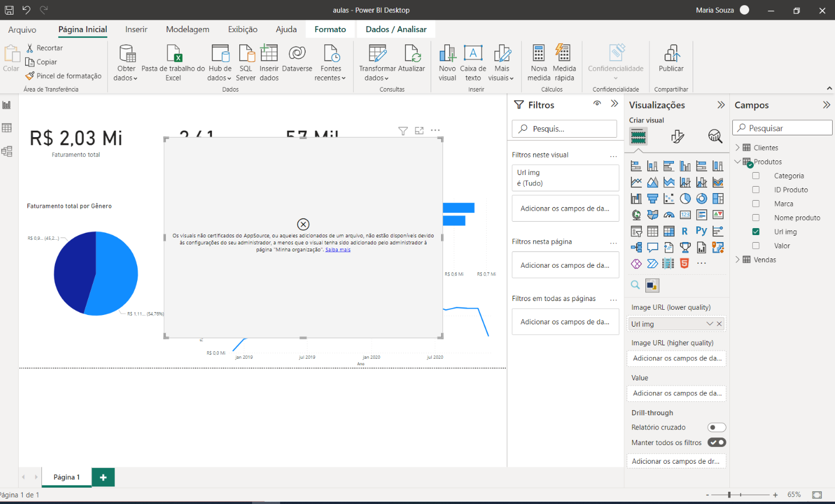Click fit to page icon in status bar
The width and height of the screenshot is (835, 504).
(x=817, y=495)
